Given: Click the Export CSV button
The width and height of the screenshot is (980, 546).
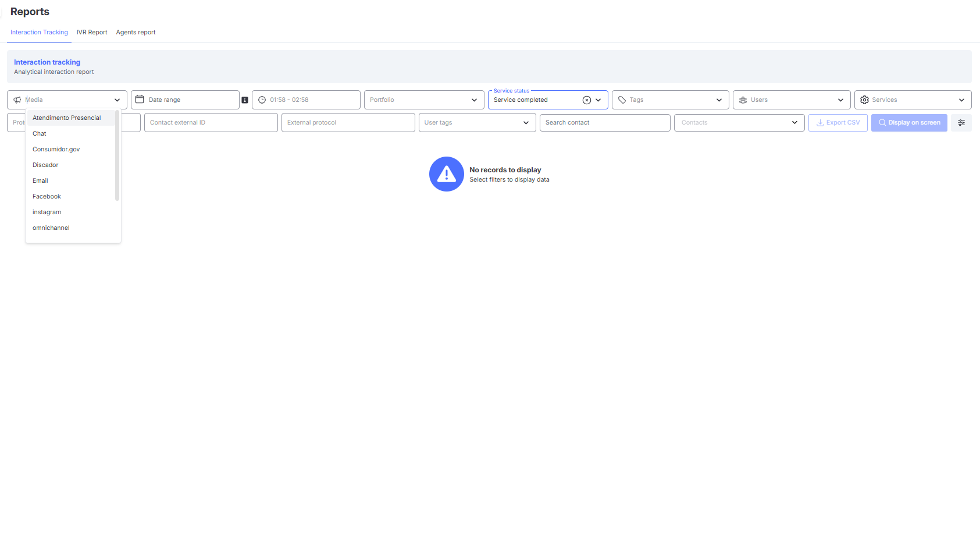Looking at the screenshot, I should click(838, 123).
